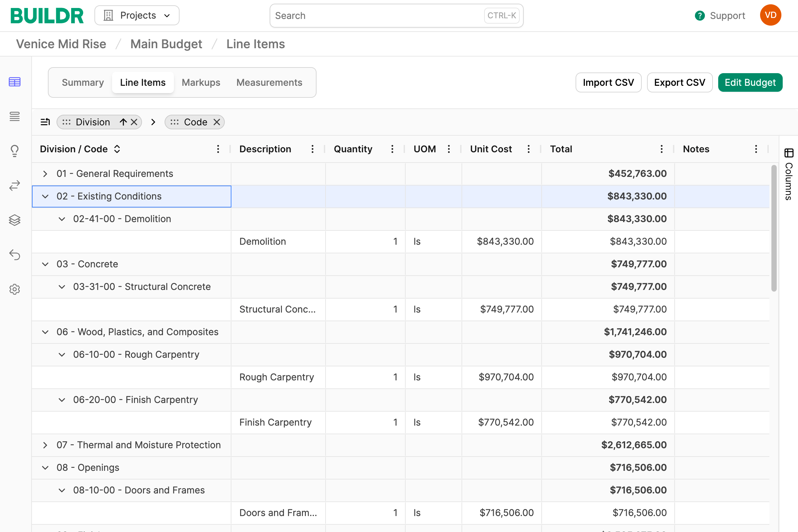Open the layers stack sidebar icon

(x=15, y=220)
